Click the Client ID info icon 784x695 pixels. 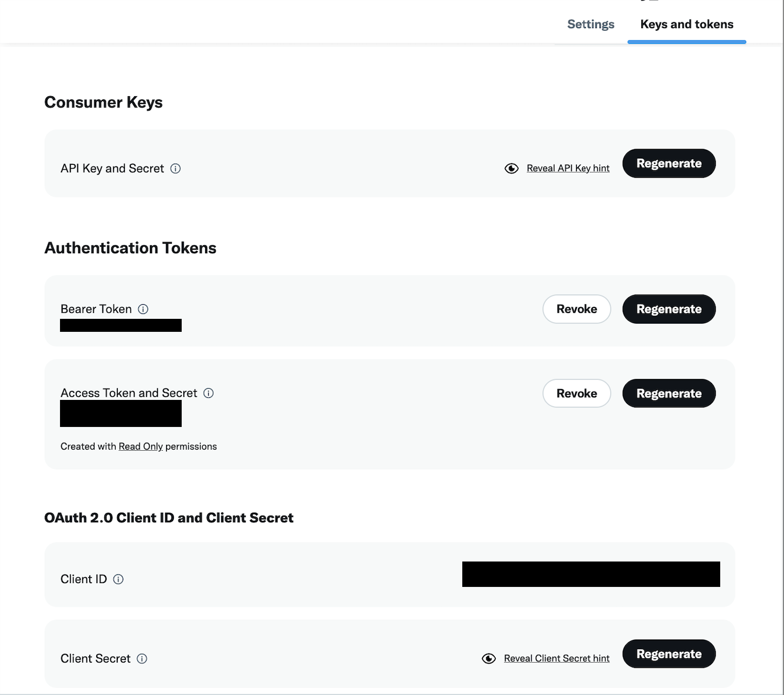pos(118,579)
